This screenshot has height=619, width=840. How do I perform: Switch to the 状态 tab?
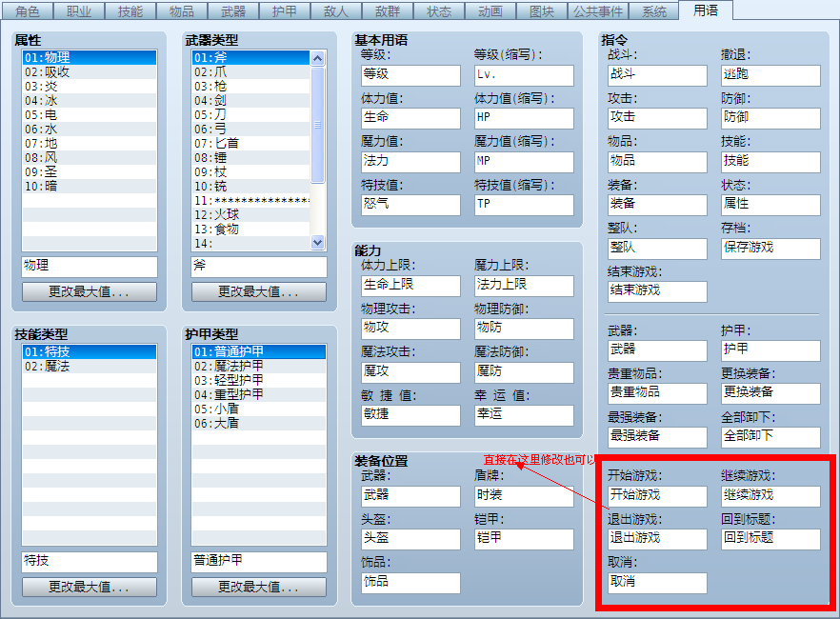tap(439, 11)
